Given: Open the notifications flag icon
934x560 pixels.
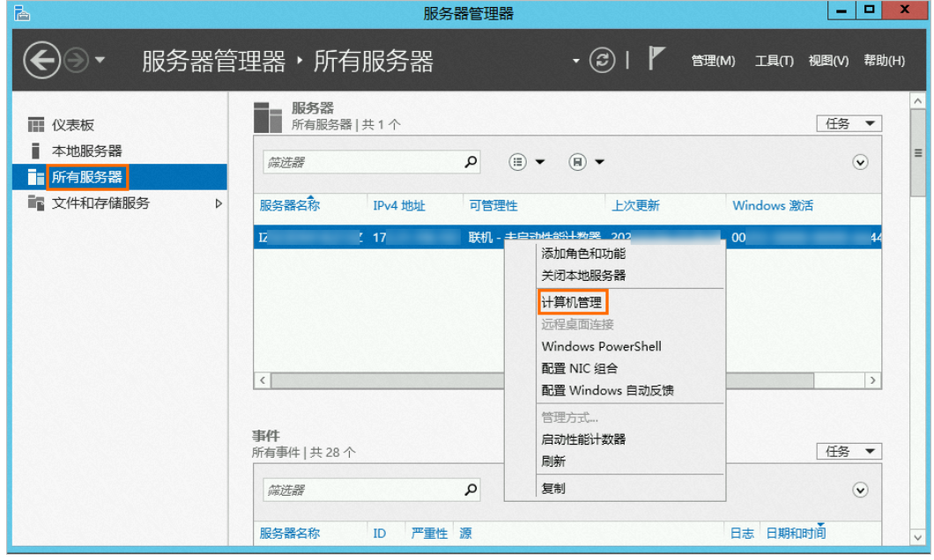Looking at the screenshot, I should tap(656, 59).
